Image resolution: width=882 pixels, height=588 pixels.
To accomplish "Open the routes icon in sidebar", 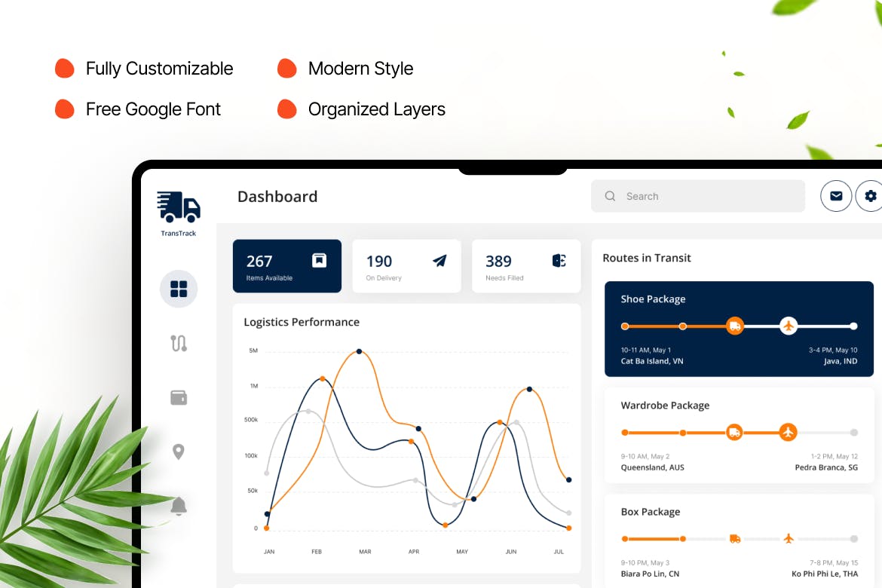I will 179,343.
